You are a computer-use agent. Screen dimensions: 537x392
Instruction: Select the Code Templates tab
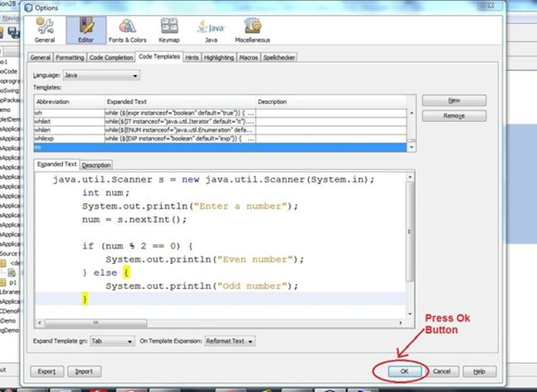pyautogui.click(x=159, y=57)
